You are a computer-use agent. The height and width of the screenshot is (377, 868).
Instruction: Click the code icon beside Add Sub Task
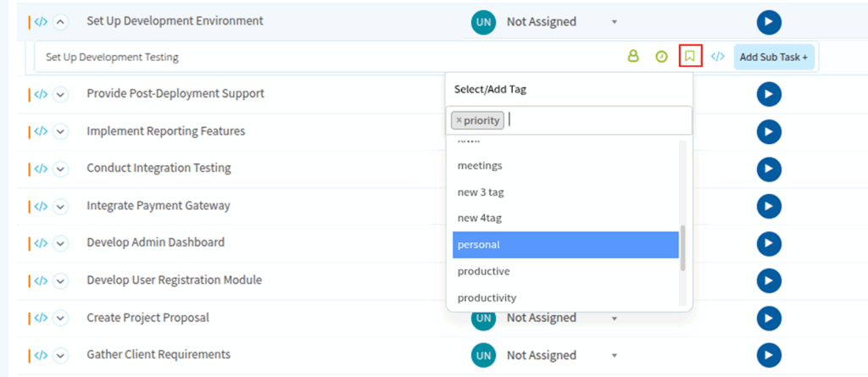[x=717, y=57]
